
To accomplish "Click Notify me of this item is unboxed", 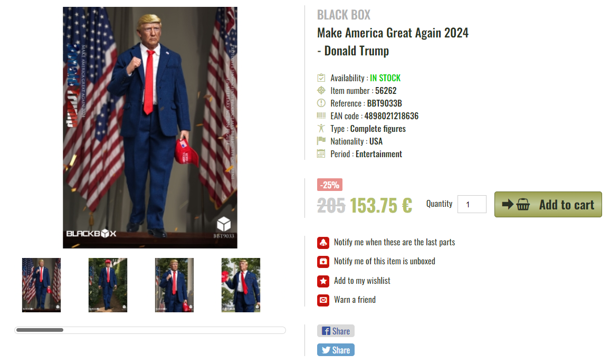I will click(384, 261).
